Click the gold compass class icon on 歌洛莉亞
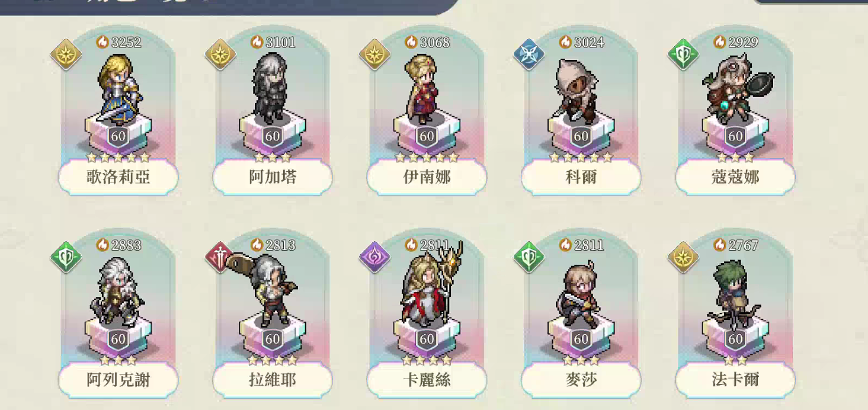868x410 pixels. [66, 55]
